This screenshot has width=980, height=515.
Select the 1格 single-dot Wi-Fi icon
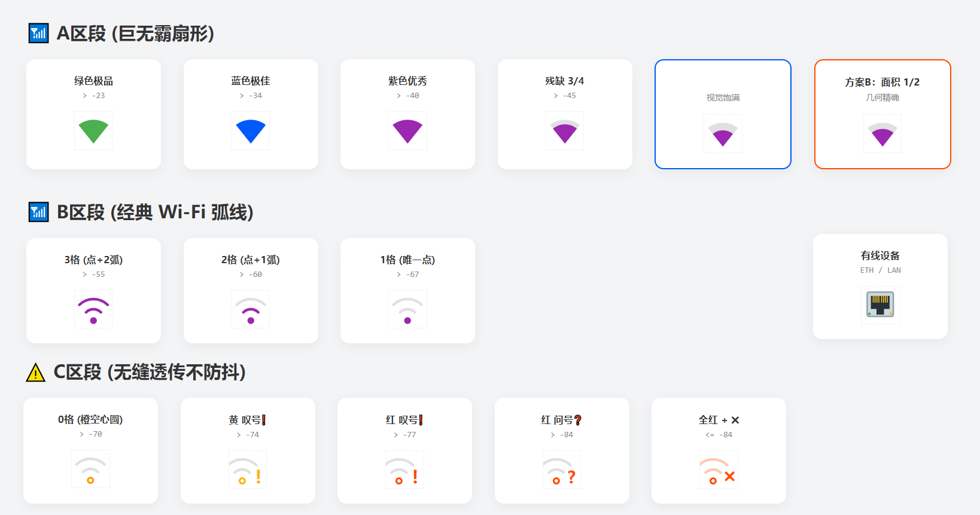pyautogui.click(x=407, y=310)
